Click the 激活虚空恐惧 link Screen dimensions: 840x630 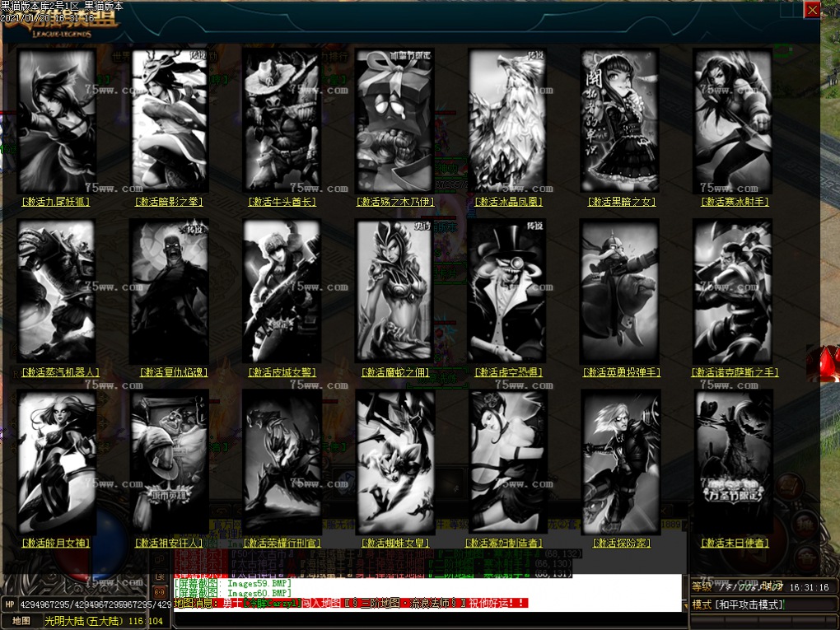(x=508, y=371)
